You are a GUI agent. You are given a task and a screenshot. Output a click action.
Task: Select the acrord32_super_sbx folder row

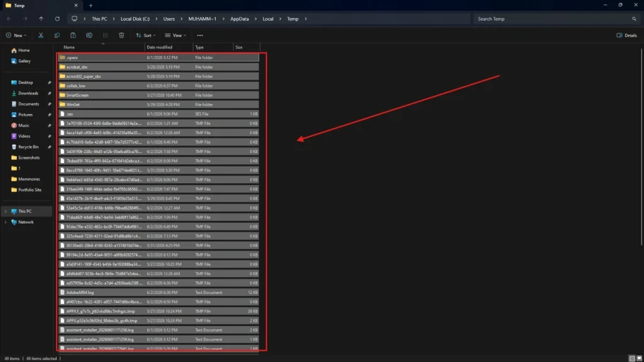pyautogui.click(x=158, y=77)
